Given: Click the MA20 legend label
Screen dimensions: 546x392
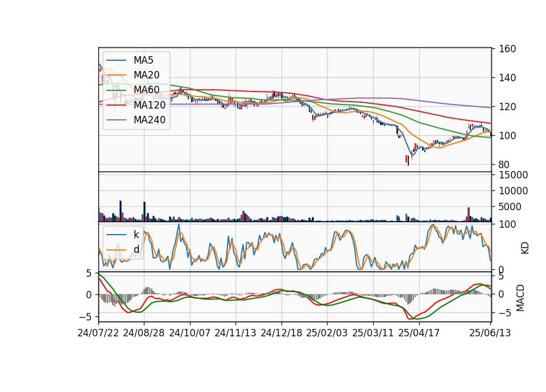Looking at the screenshot, I should [x=146, y=75].
